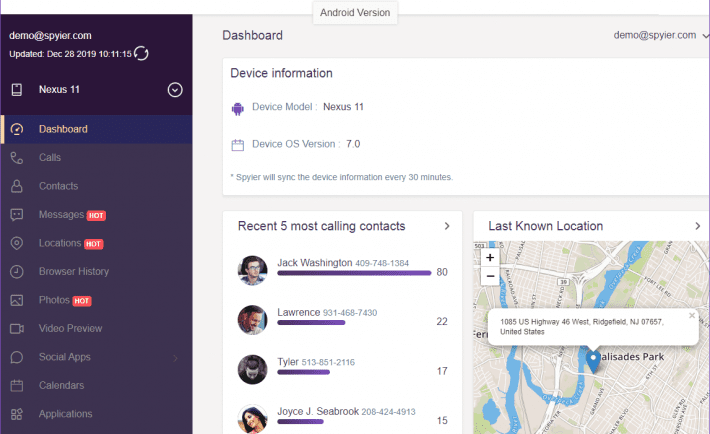The height and width of the screenshot is (434, 710).
Task: Click the calendar icon beside Device OS Version
Action: coord(238,145)
